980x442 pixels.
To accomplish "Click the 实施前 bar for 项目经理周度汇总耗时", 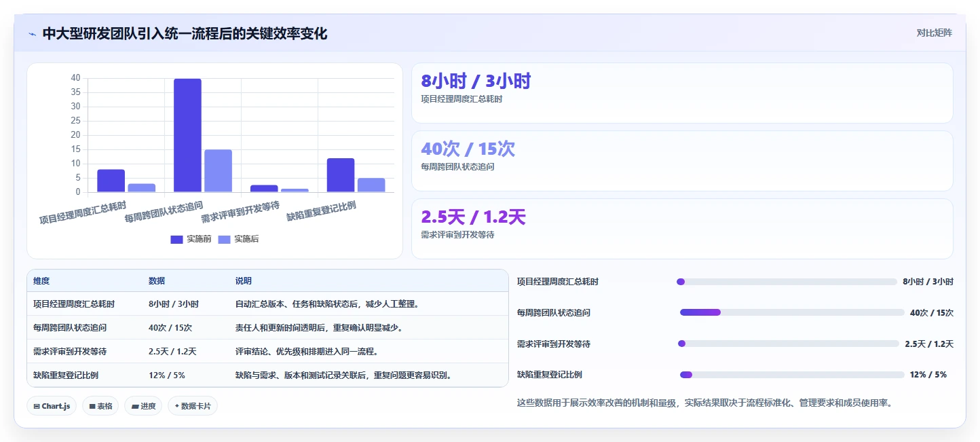I will [111, 181].
